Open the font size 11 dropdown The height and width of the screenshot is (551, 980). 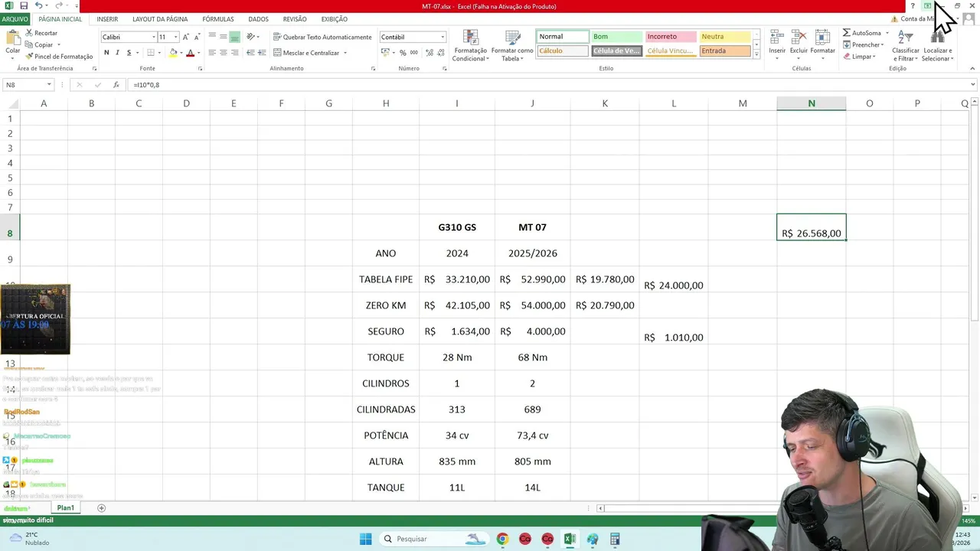tap(175, 37)
